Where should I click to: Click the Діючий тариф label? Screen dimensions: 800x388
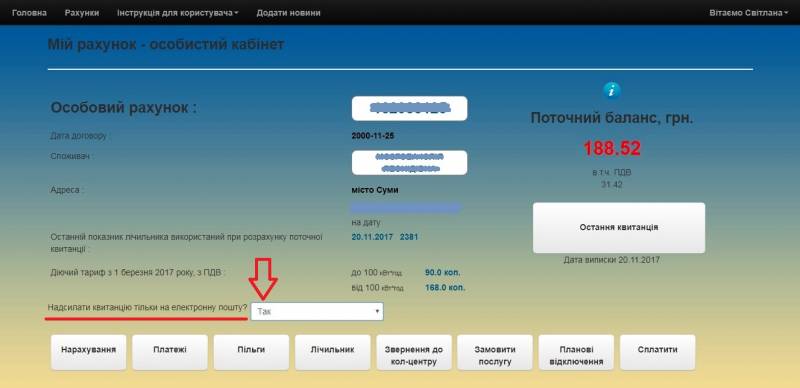click(x=138, y=273)
